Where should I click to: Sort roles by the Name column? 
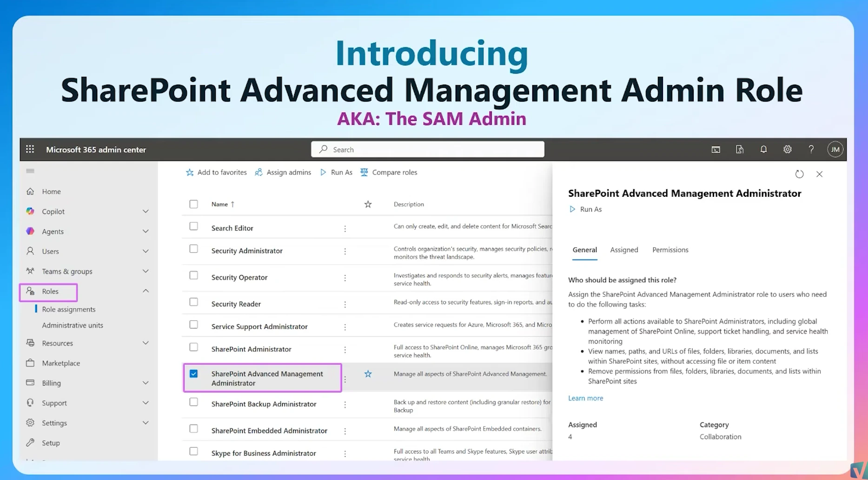point(223,204)
